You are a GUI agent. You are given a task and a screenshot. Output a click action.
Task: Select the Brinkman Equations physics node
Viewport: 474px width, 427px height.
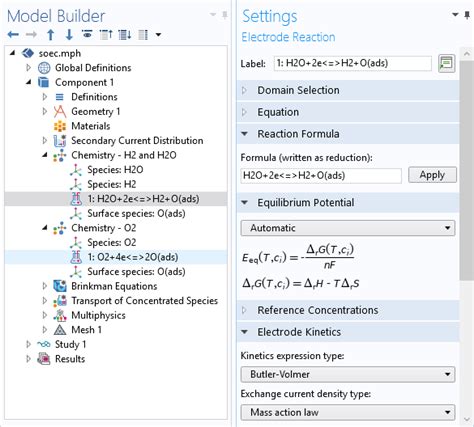114,286
